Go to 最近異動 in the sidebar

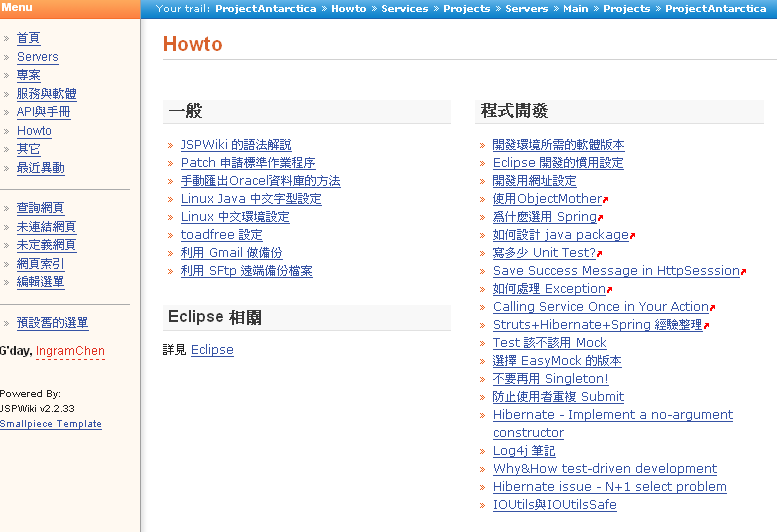(x=41, y=167)
